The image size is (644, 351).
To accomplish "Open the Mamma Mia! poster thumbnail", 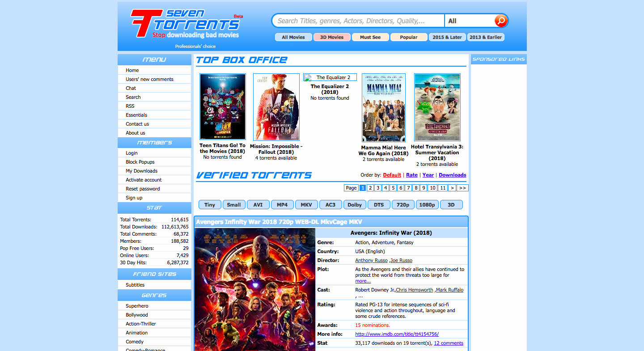I will click(384, 108).
